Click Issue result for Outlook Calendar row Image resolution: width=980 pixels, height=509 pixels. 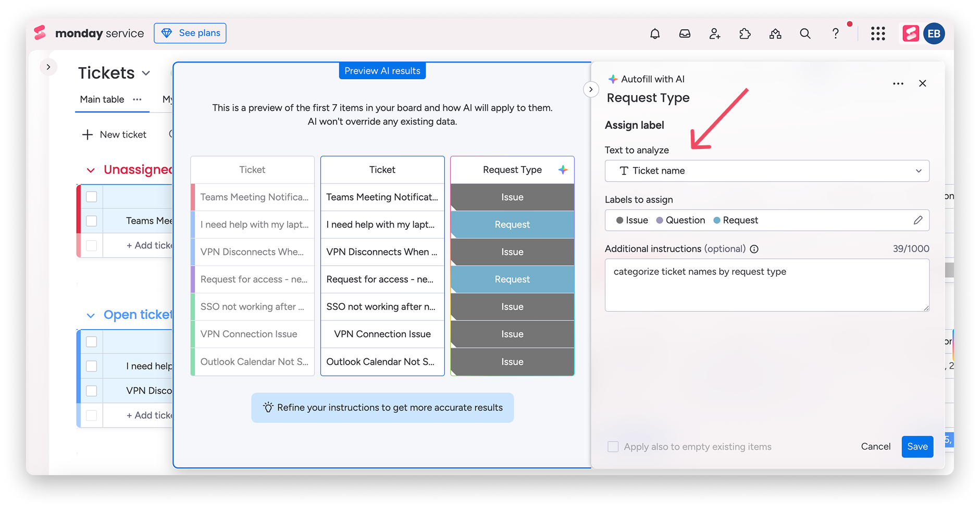512,362
